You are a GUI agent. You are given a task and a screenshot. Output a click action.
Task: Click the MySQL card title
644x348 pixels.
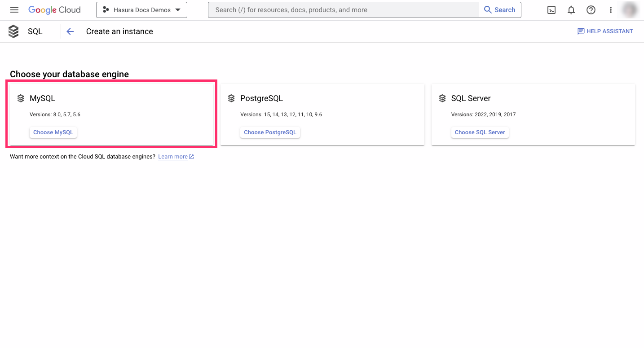[42, 98]
